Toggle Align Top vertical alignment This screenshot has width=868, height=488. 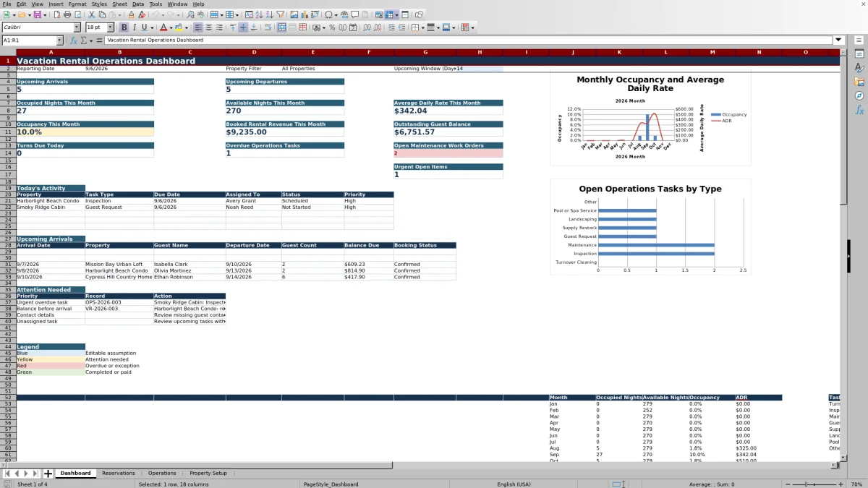(232, 27)
